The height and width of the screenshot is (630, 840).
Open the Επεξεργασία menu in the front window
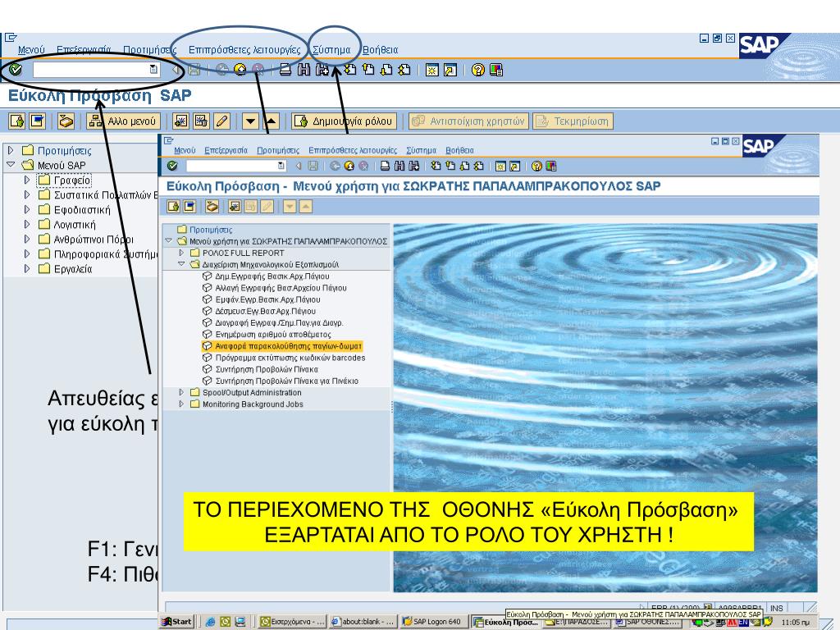coord(226,151)
